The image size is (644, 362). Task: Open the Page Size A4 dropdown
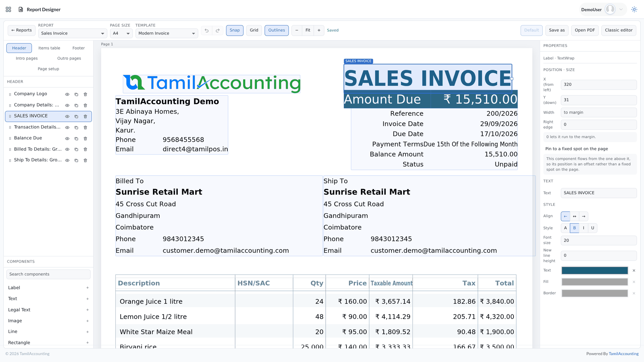pos(121,34)
